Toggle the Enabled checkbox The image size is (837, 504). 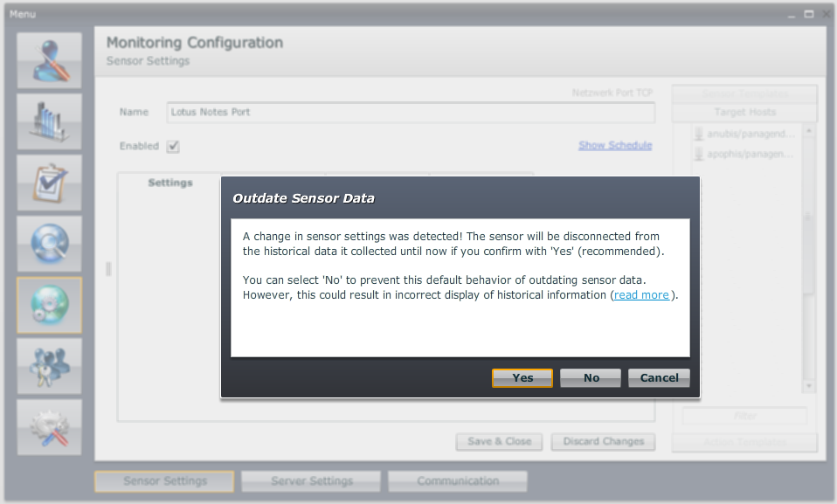tap(173, 146)
